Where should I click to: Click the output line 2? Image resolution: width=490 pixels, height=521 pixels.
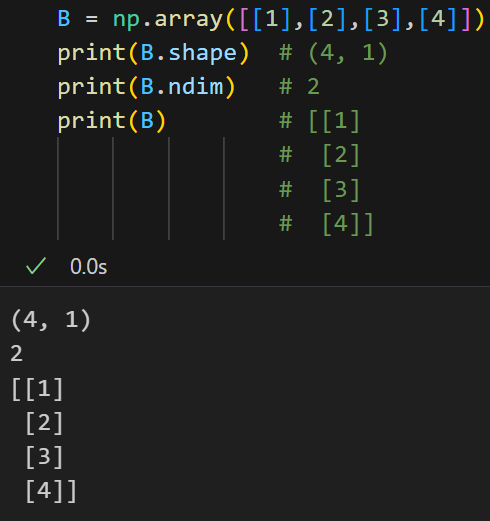click(x=16, y=354)
